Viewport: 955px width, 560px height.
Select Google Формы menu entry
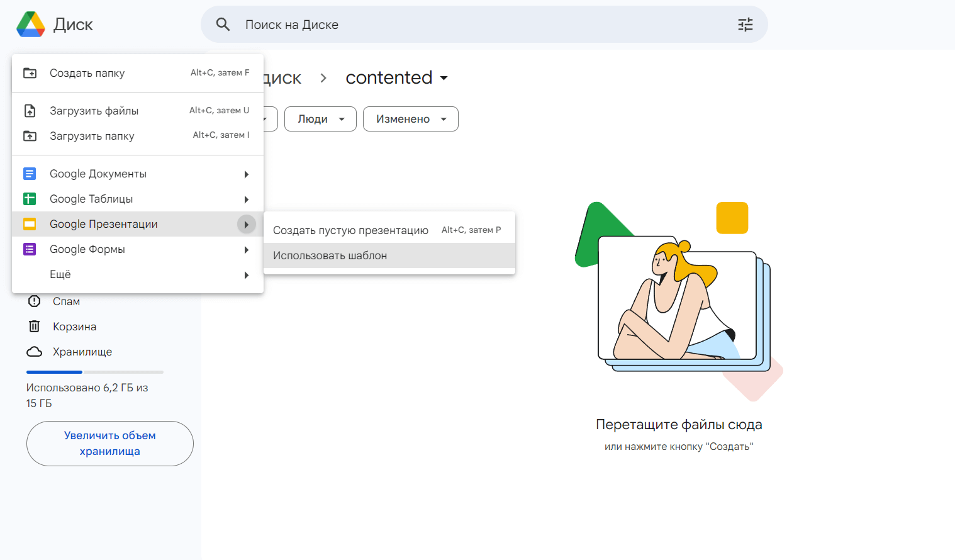tap(138, 249)
